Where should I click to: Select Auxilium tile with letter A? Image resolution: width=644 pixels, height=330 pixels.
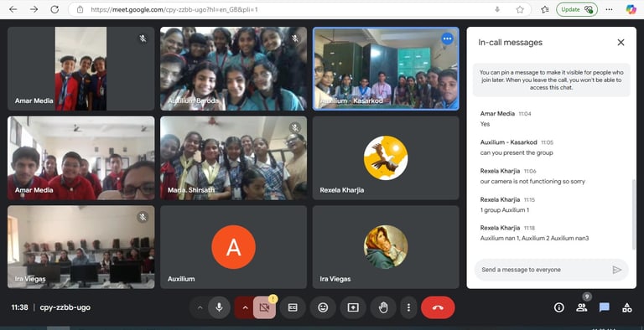click(233, 247)
